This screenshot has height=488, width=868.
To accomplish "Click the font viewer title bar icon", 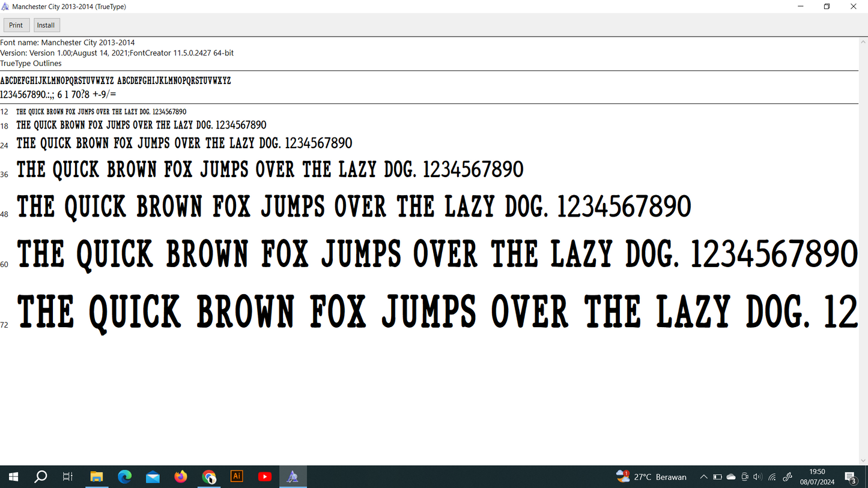I will (x=5, y=7).
